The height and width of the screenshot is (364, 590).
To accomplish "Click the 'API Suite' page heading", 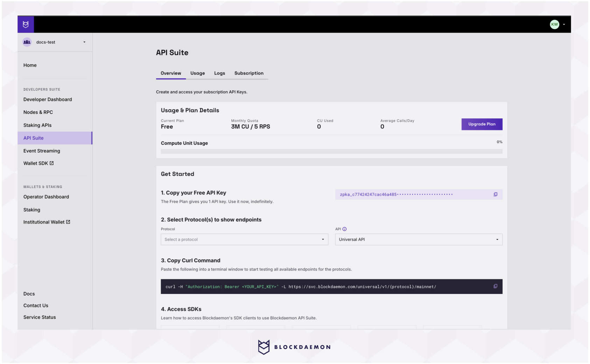I will pos(172,52).
